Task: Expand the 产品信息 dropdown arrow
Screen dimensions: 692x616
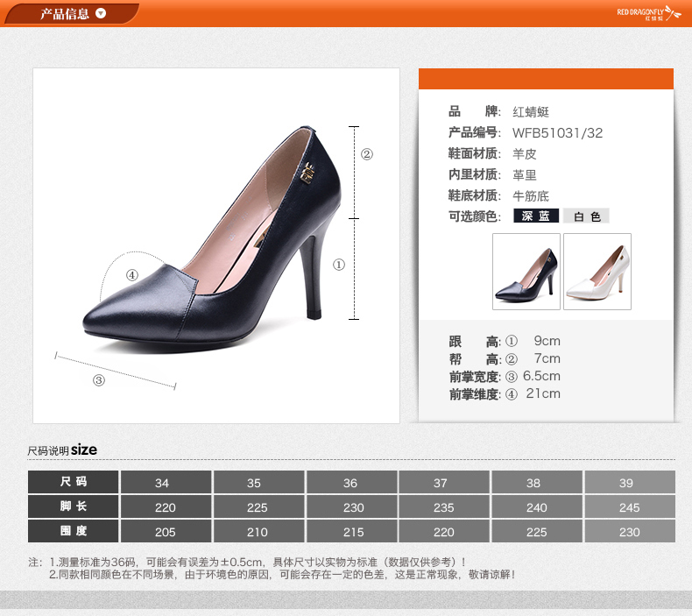Action: pos(101,14)
